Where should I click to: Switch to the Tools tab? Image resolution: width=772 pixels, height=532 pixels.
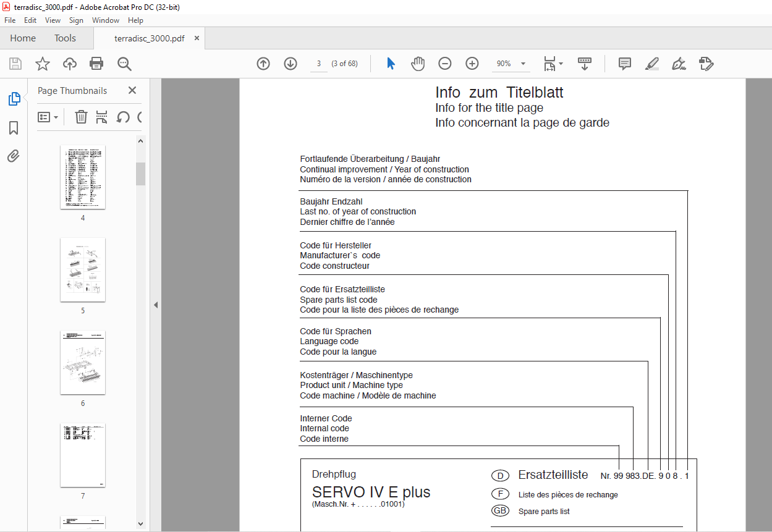click(x=65, y=38)
